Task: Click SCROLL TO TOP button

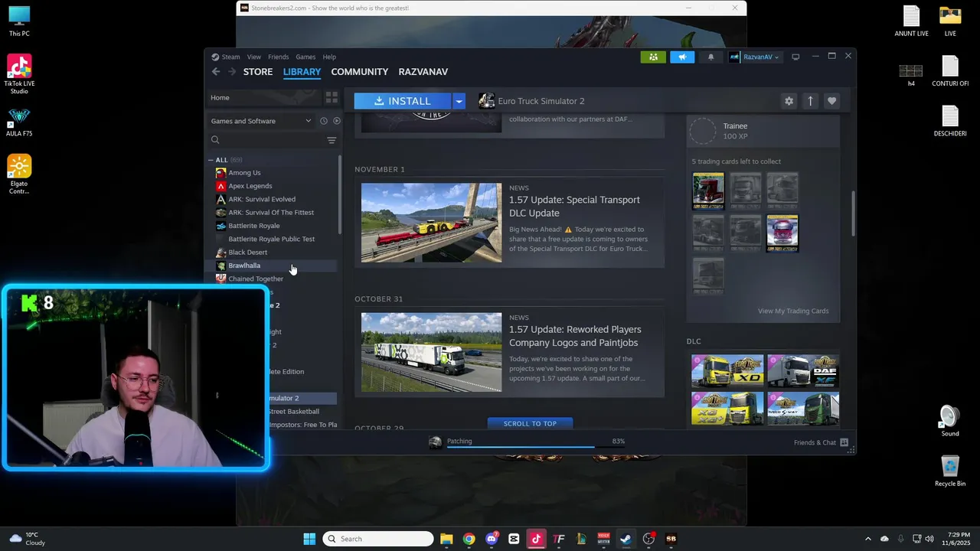Action: 530,423
